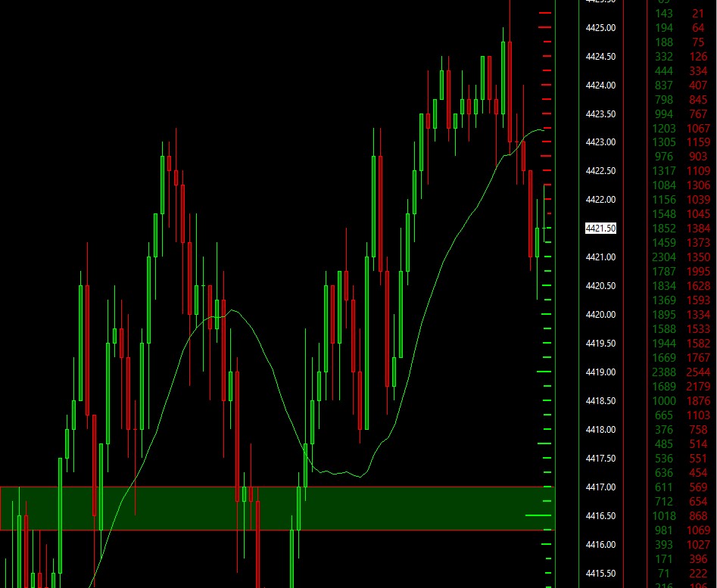Click red volume value 2544

[698, 372]
